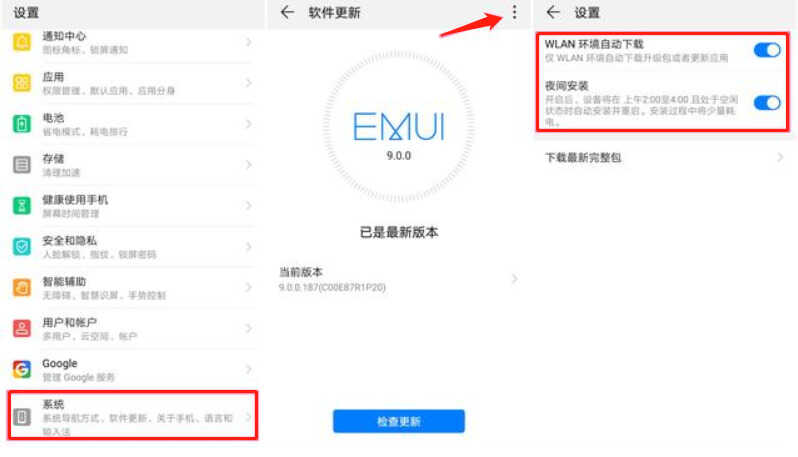
Task: Open the yellow Notification Center bell icon
Action: point(22,42)
